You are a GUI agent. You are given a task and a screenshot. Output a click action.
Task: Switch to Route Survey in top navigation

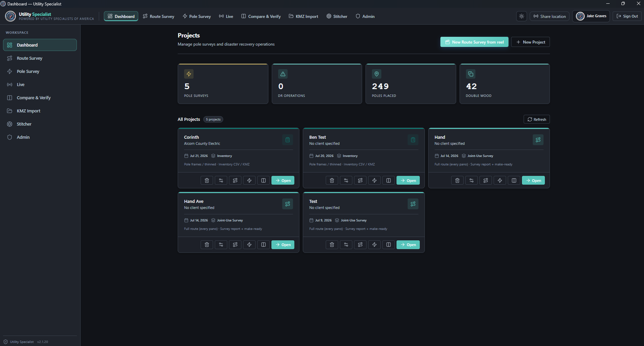(158, 16)
